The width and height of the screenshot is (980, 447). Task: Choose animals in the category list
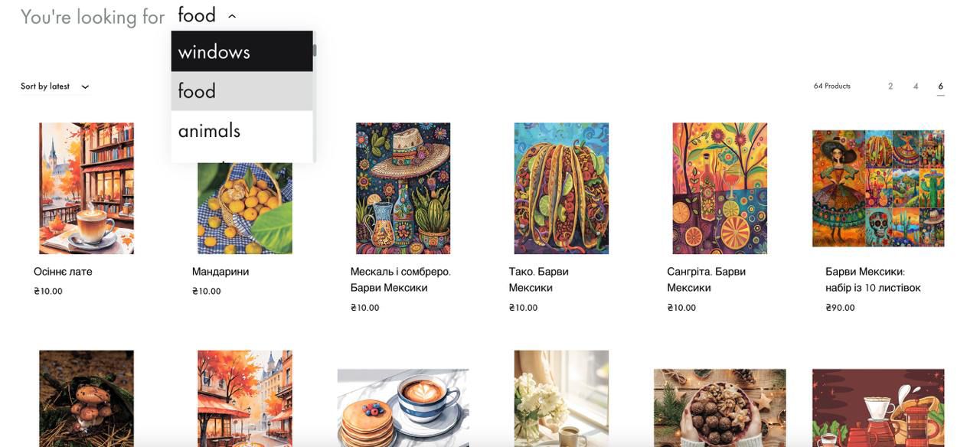(242, 131)
